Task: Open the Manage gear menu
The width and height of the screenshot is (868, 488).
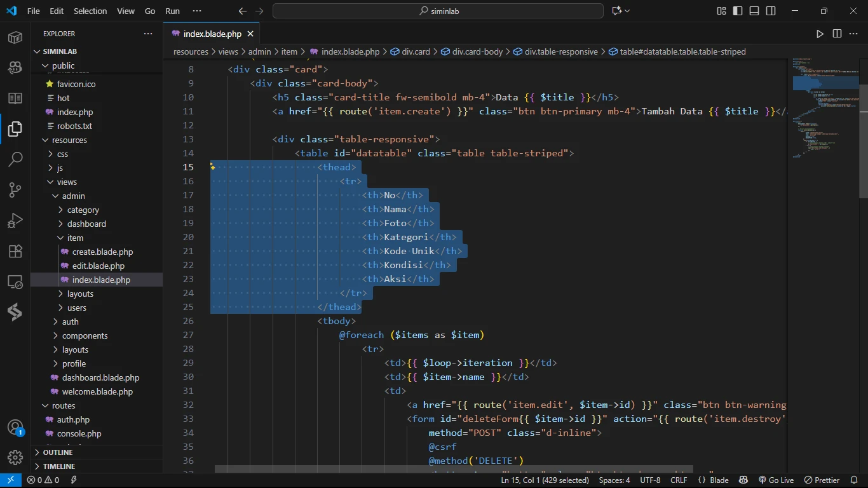Action: (15, 457)
